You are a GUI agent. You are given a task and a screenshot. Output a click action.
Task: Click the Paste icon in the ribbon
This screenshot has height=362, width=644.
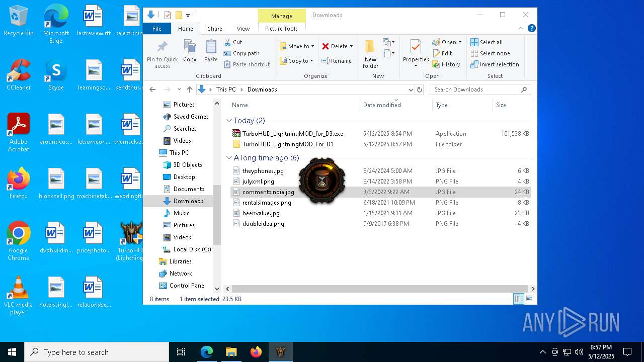[x=211, y=51]
